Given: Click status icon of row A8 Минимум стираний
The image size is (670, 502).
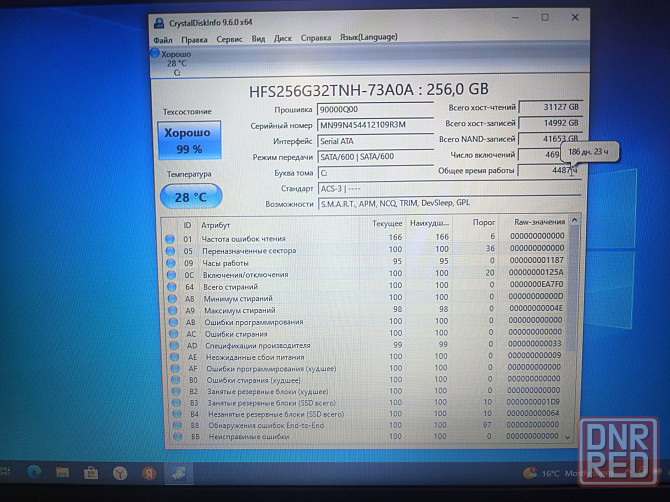Looking at the screenshot, I should coord(172,299).
